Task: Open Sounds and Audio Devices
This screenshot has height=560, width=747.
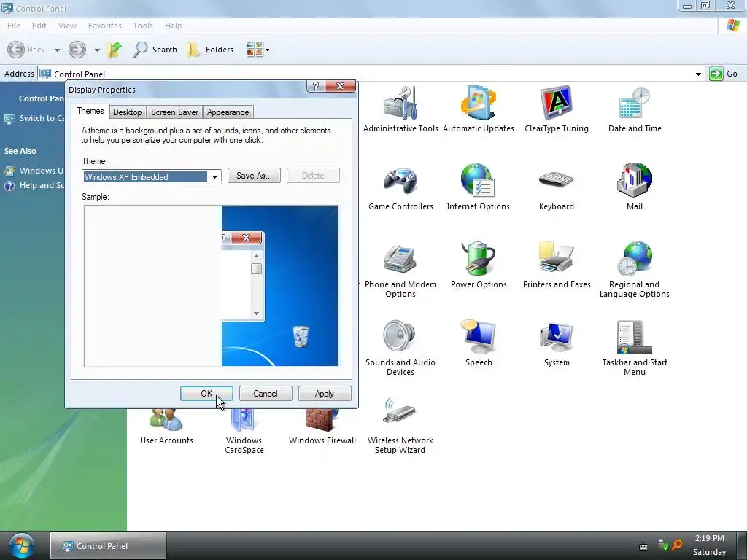Action: coord(400,348)
